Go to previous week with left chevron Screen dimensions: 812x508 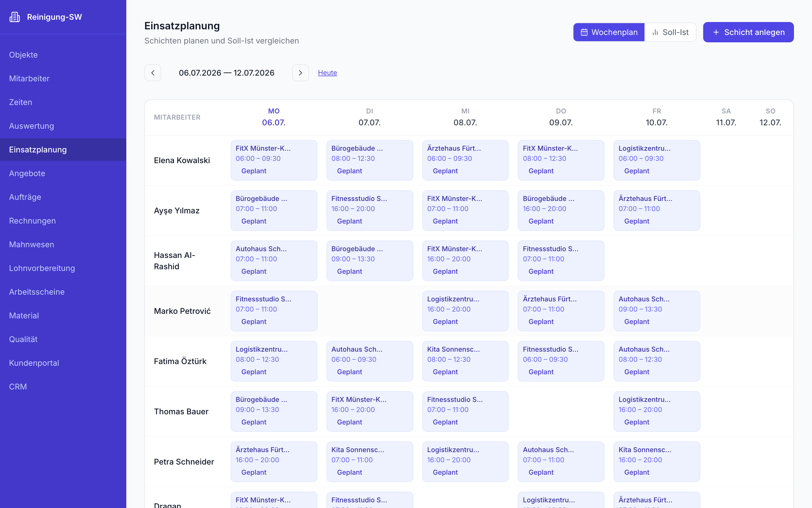click(x=153, y=73)
